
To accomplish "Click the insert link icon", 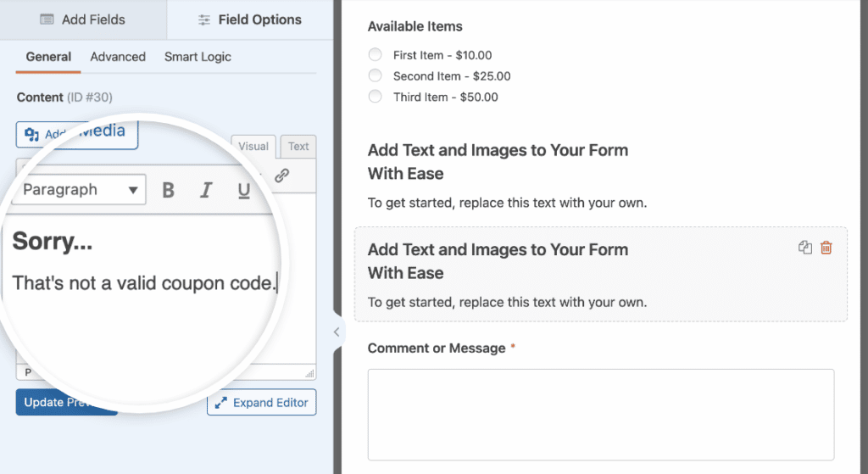I will (282, 176).
